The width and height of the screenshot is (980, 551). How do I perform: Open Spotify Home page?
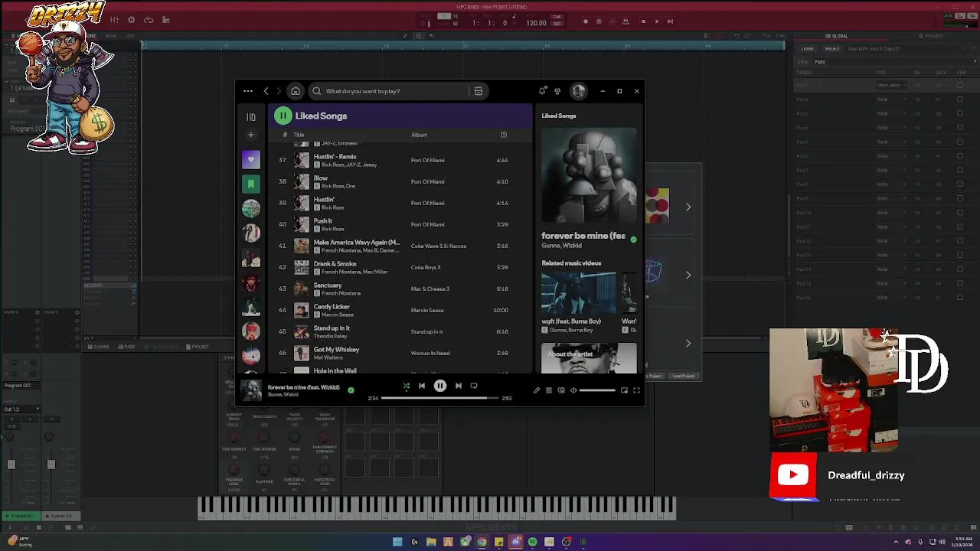click(x=296, y=91)
